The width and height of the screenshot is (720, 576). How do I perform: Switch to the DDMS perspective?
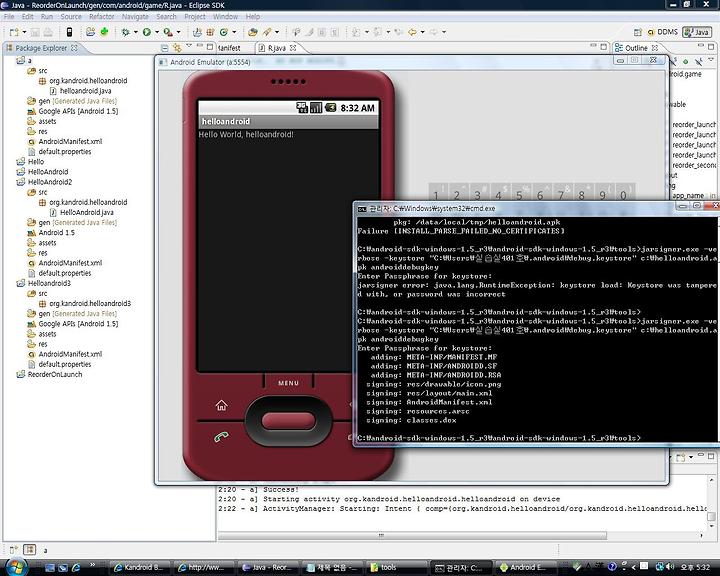(x=663, y=32)
